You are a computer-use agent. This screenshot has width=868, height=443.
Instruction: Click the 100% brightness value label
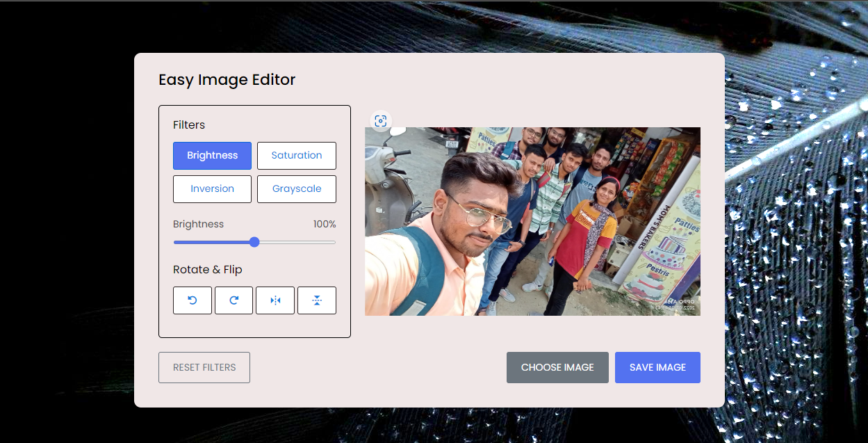point(325,224)
